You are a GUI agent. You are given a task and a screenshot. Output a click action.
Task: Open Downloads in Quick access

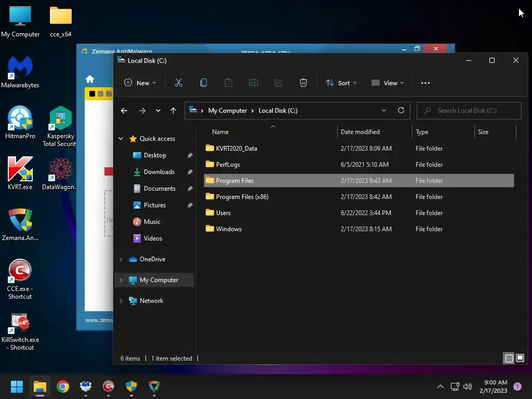coord(159,171)
